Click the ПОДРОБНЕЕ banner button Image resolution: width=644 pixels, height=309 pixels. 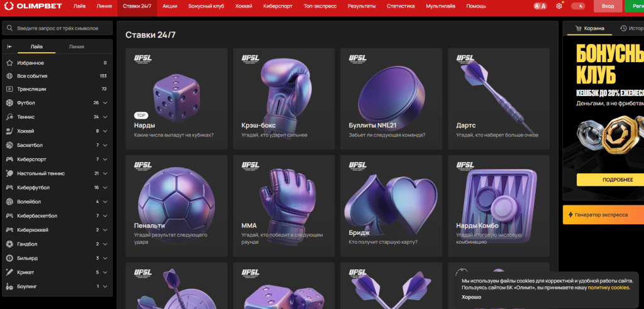pyautogui.click(x=610, y=180)
